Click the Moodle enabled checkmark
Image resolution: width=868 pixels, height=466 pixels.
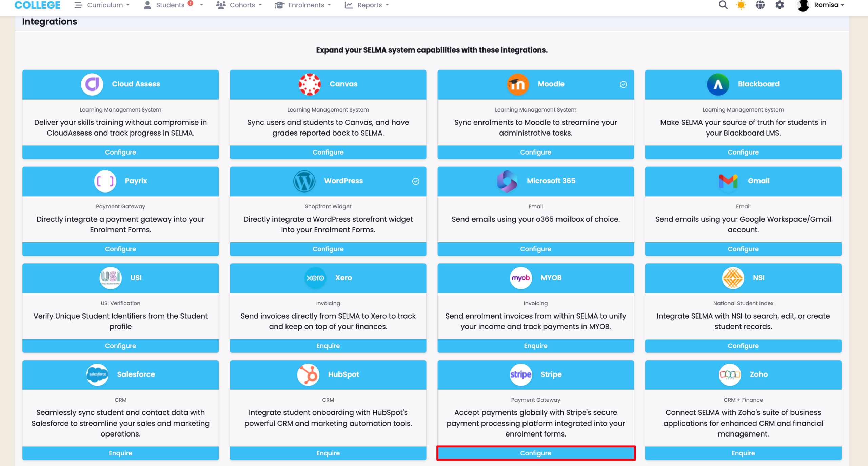[x=623, y=85]
